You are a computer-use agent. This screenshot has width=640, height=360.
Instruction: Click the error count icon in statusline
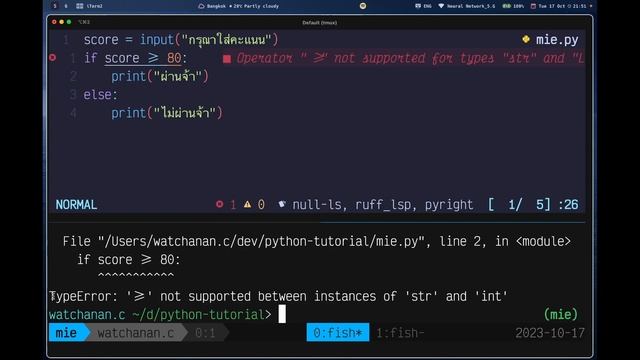coord(220,204)
